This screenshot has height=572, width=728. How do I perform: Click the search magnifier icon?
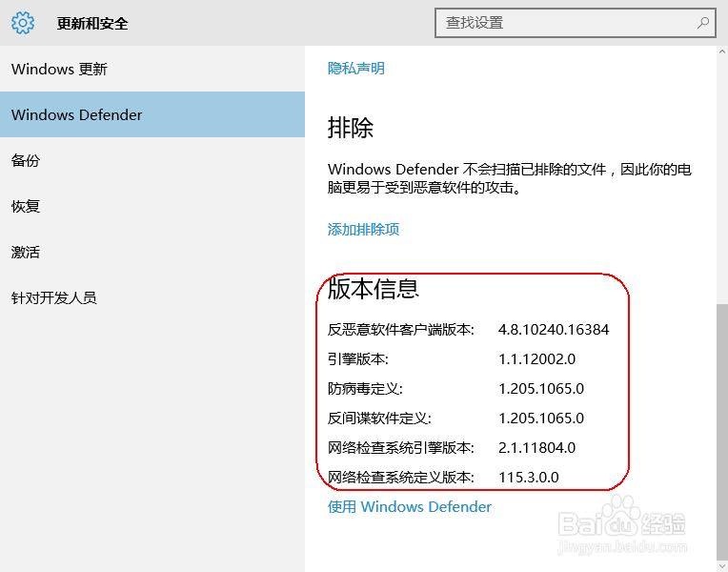coord(703,22)
